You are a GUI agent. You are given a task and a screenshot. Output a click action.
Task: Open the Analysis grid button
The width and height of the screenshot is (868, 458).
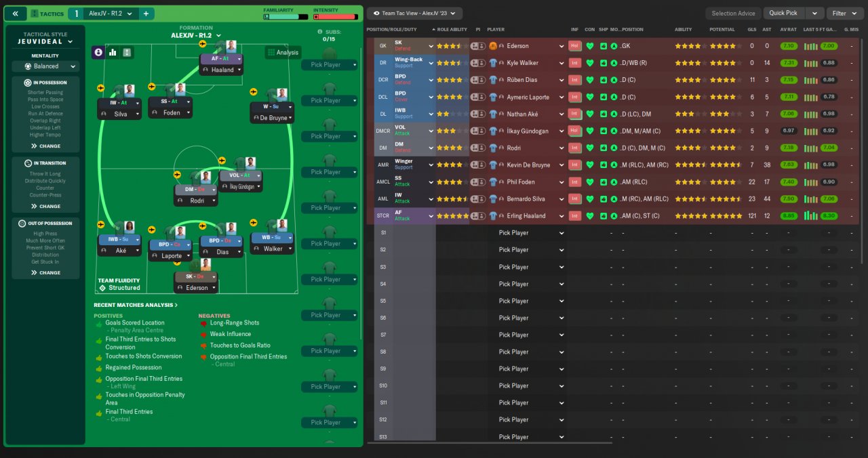tap(283, 52)
